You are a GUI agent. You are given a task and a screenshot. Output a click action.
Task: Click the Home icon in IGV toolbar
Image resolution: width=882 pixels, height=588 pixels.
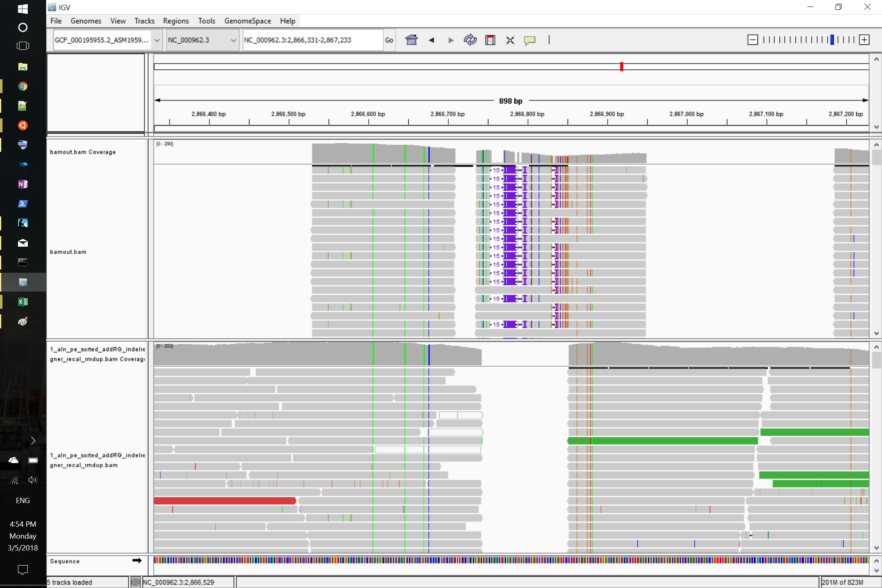click(x=412, y=40)
